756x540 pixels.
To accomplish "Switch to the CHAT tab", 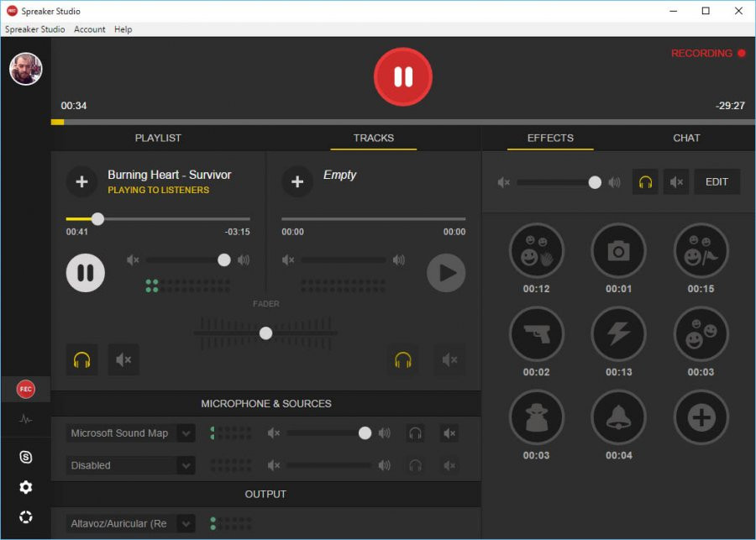I will [686, 138].
